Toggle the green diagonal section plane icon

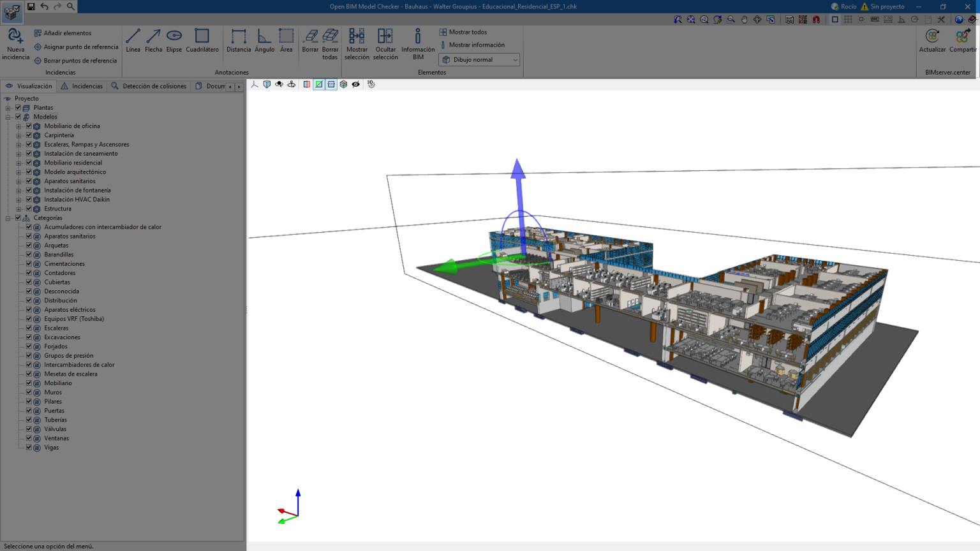pos(319,84)
